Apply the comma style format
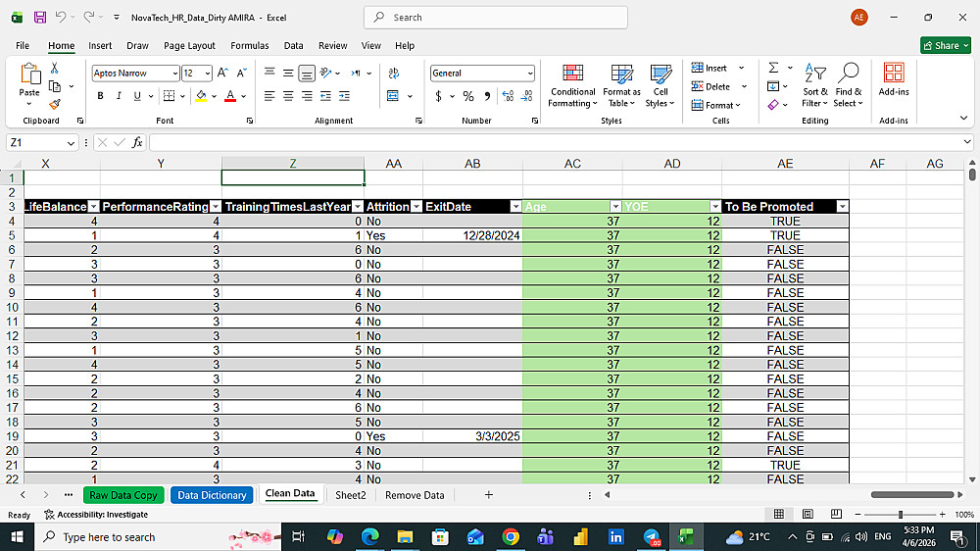This screenshot has height=551, width=980. (x=487, y=96)
